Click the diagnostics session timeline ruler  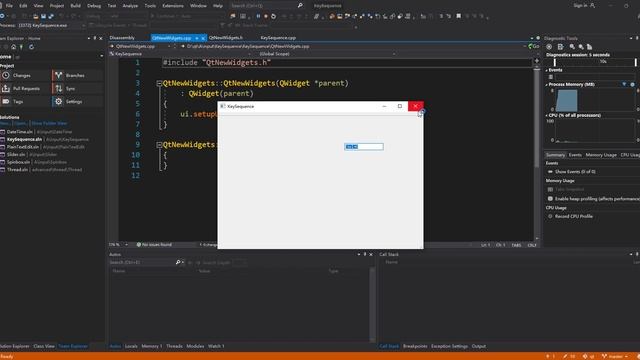click(x=595, y=62)
